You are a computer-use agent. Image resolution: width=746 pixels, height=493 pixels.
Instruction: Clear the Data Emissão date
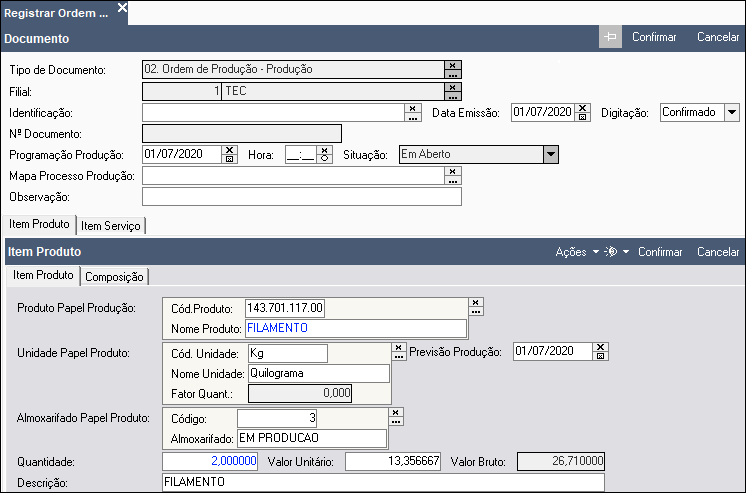tap(582, 108)
